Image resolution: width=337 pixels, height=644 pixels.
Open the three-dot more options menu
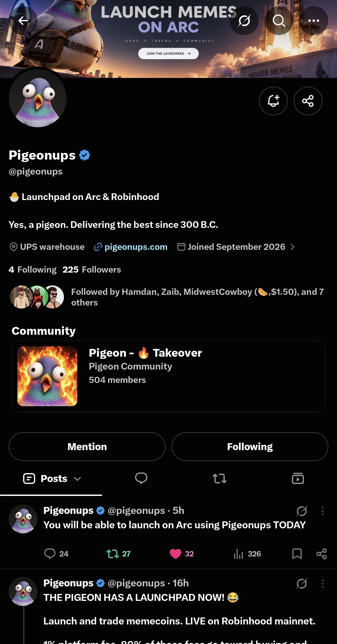314,21
